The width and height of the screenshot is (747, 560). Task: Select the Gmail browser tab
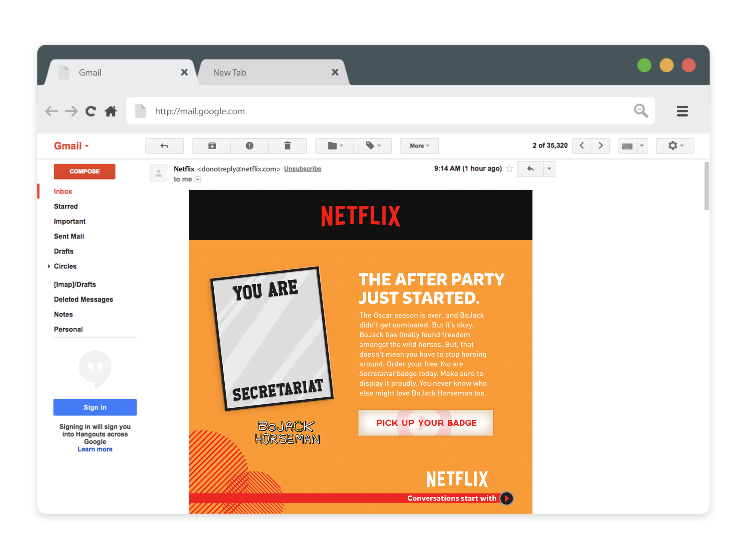pyautogui.click(x=121, y=72)
